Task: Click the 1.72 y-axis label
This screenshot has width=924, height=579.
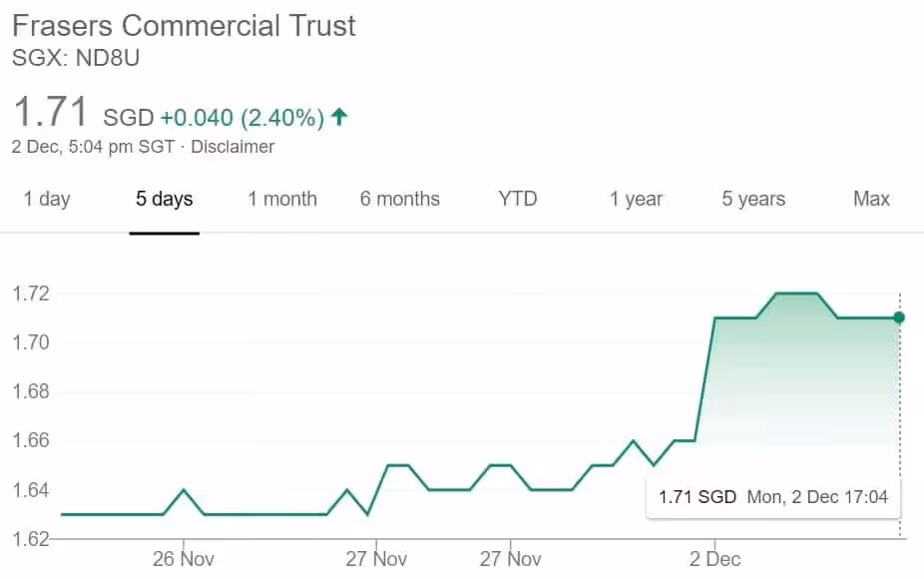Action: click(30, 293)
